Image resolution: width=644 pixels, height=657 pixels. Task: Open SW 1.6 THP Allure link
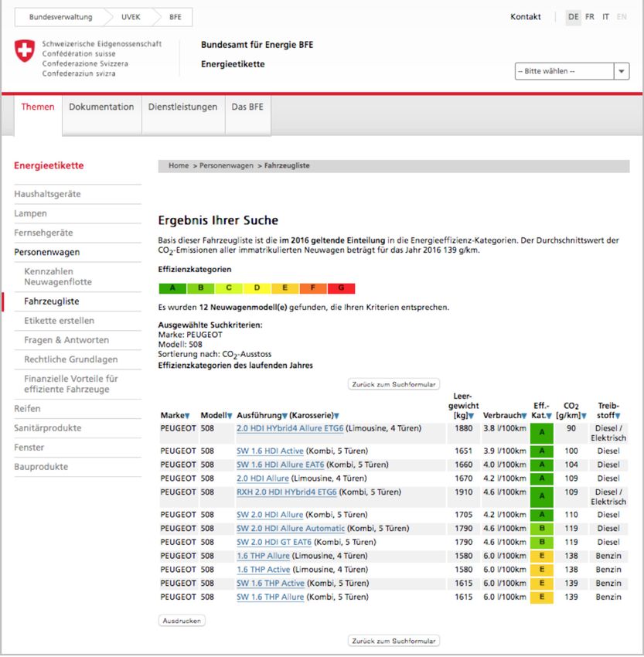(271, 597)
